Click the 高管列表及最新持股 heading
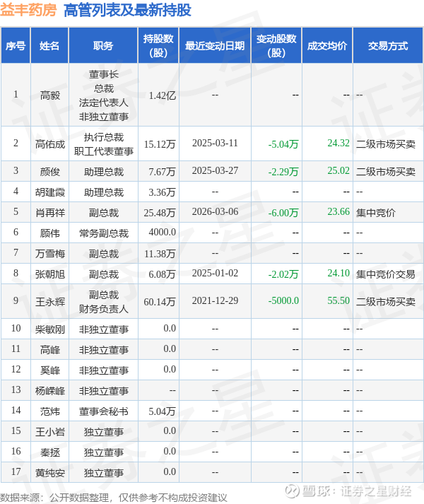This screenshot has width=424, height=504. (x=127, y=10)
